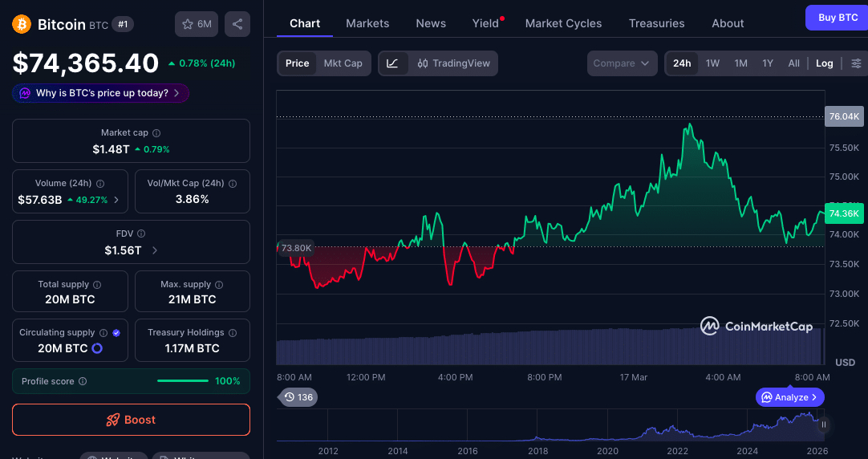This screenshot has width=868, height=459.
Task: Select Price chart mode
Action: point(298,63)
